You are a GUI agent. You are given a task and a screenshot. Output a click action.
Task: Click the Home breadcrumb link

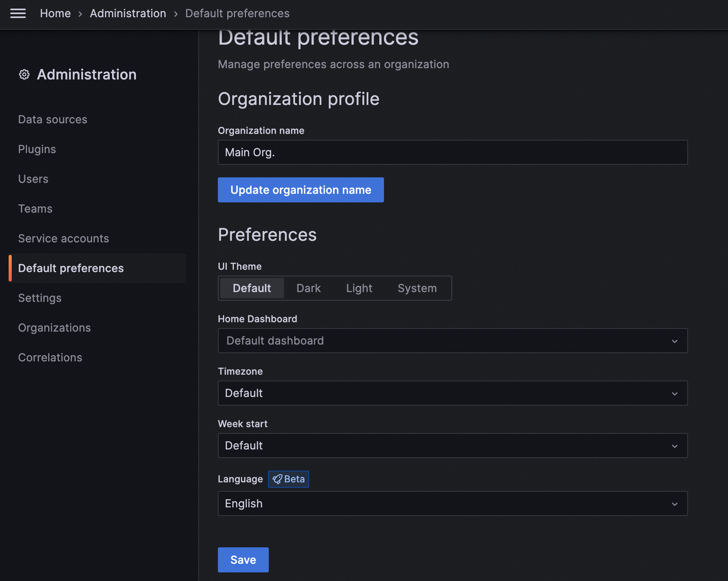55,13
